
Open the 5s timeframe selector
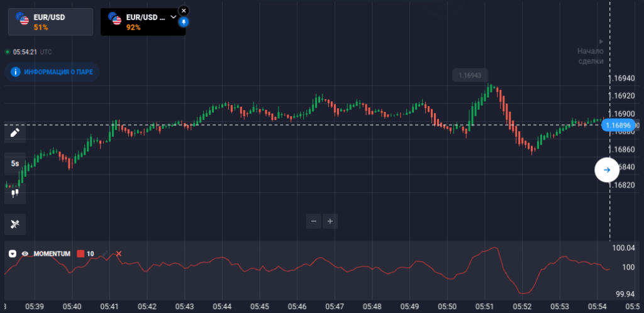[15, 163]
